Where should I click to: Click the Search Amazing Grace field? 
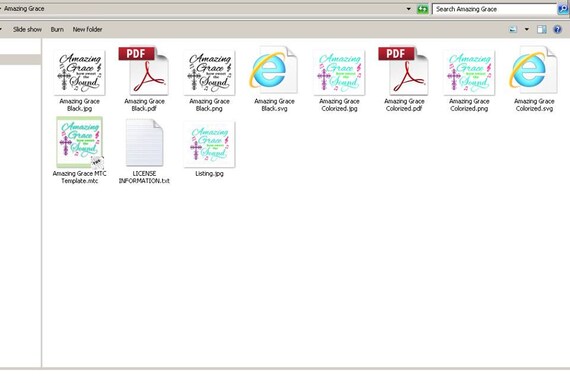point(494,9)
